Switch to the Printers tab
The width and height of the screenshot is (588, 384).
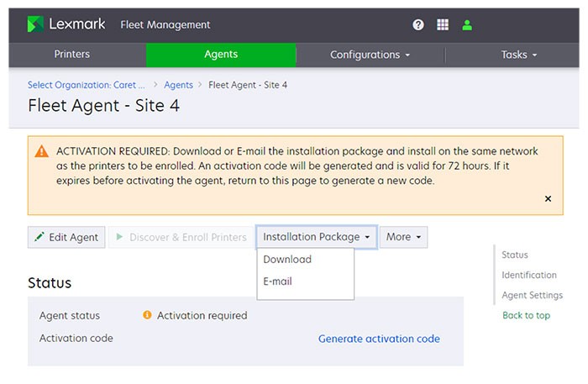(72, 55)
